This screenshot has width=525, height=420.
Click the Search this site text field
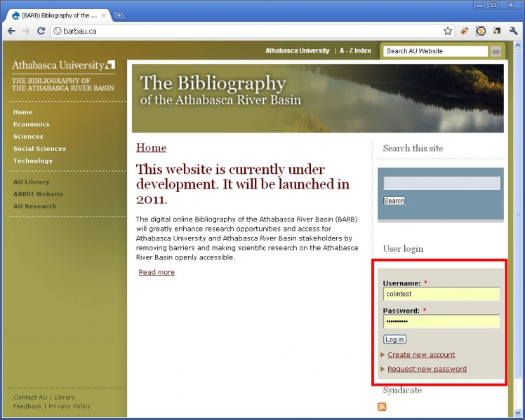pos(441,183)
